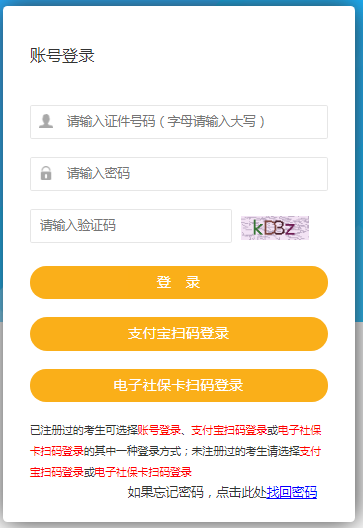Click the 已注册过的考生可选择 instruction text

[x=84, y=430]
